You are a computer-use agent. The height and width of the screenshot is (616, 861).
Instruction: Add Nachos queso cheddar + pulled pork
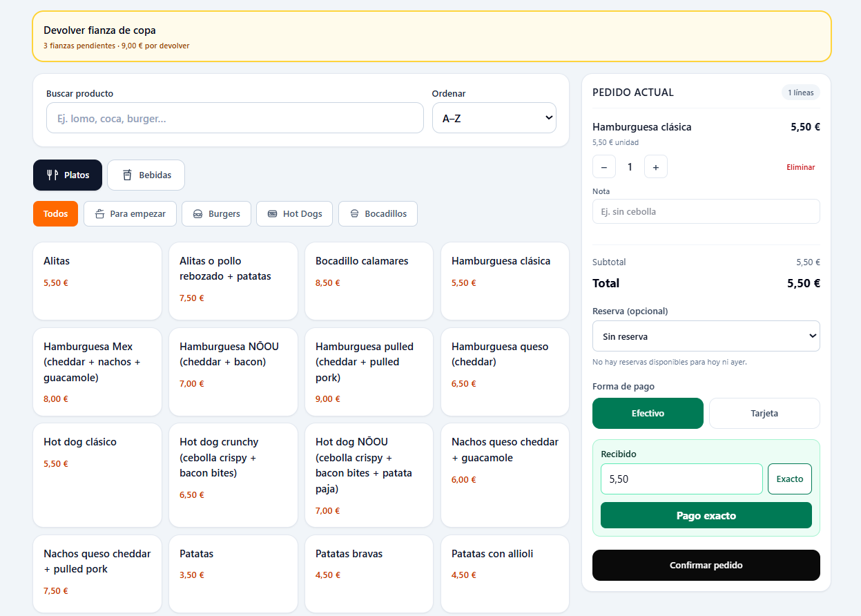click(97, 574)
